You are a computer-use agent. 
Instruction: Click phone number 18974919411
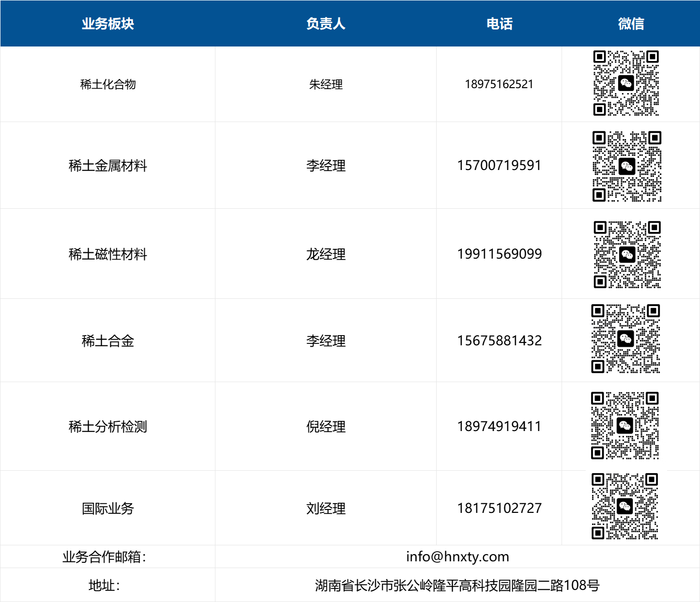click(x=499, y=427)
